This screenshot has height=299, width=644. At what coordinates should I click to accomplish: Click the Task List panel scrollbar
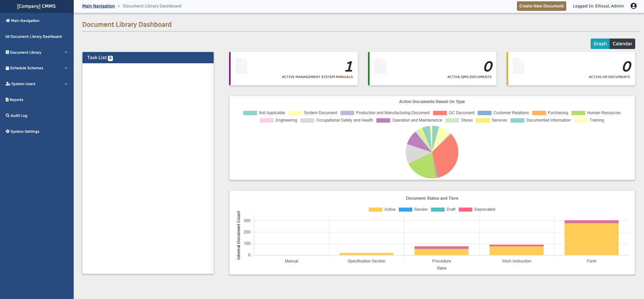pos(212,168)
